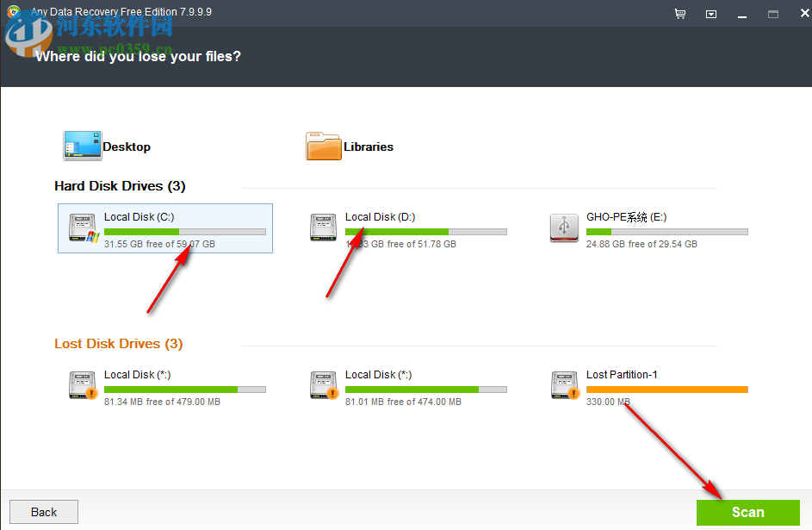The height and width of the screenshot is (530, 812).
Task: Select Local Disk (C:) drive icon
Action: pos(84,228)
